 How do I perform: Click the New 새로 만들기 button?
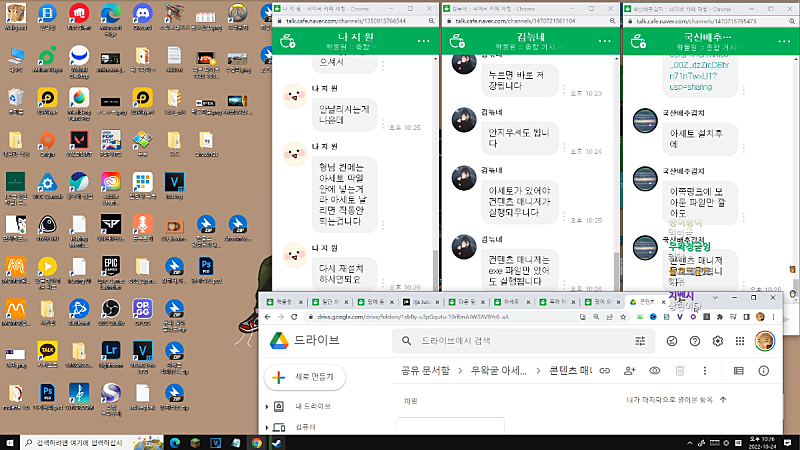coord(305,377)
